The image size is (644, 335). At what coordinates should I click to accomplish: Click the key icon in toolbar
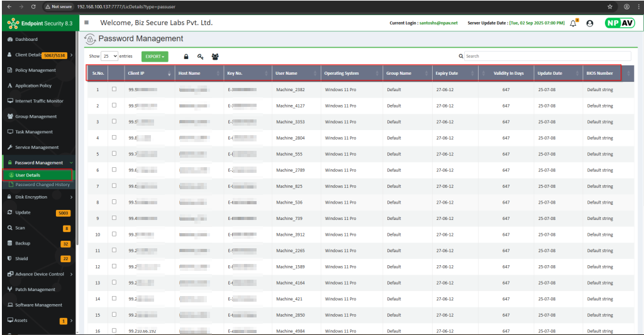click(x=200, y=57)
